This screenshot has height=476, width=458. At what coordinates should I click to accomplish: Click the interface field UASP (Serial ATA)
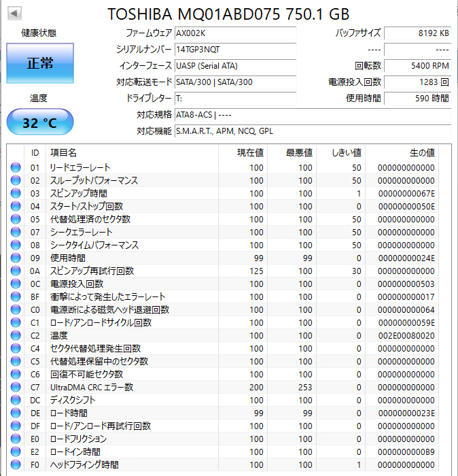[235, 66]
